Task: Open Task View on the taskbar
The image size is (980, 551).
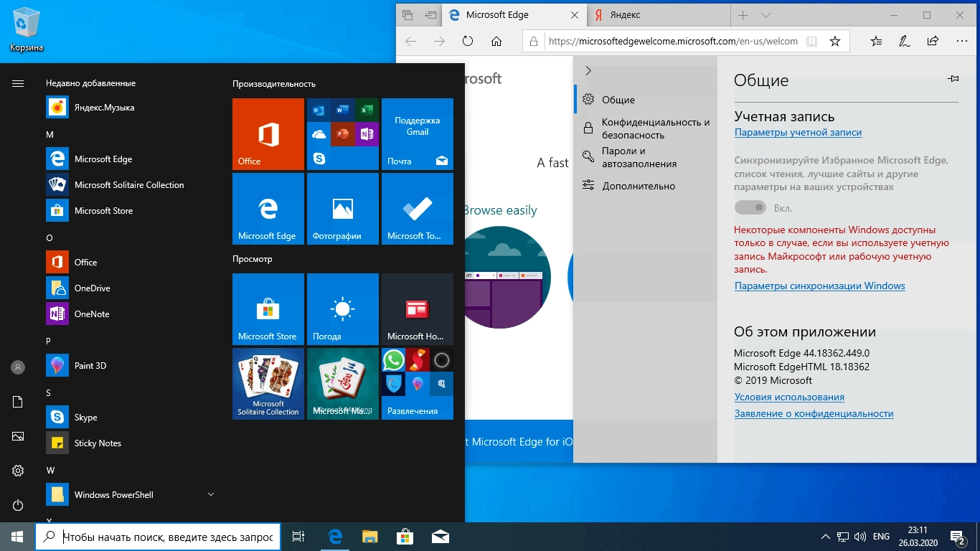Action: [298, 537]
